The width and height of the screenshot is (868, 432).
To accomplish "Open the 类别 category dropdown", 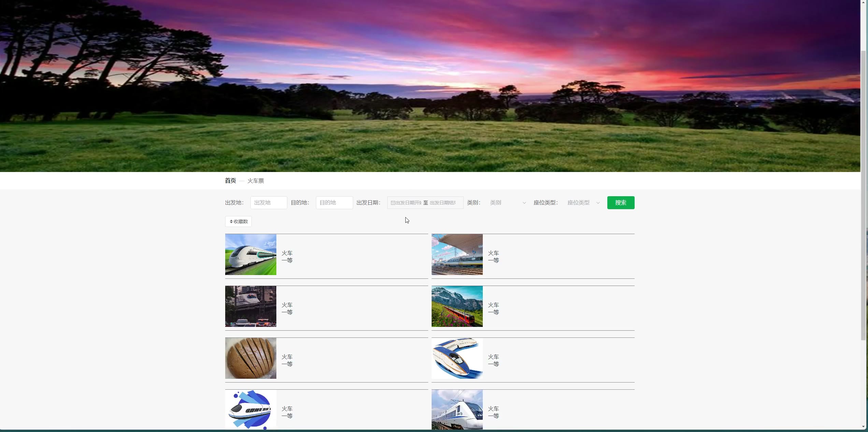I will pyautogui.click(x=507, y=203).
